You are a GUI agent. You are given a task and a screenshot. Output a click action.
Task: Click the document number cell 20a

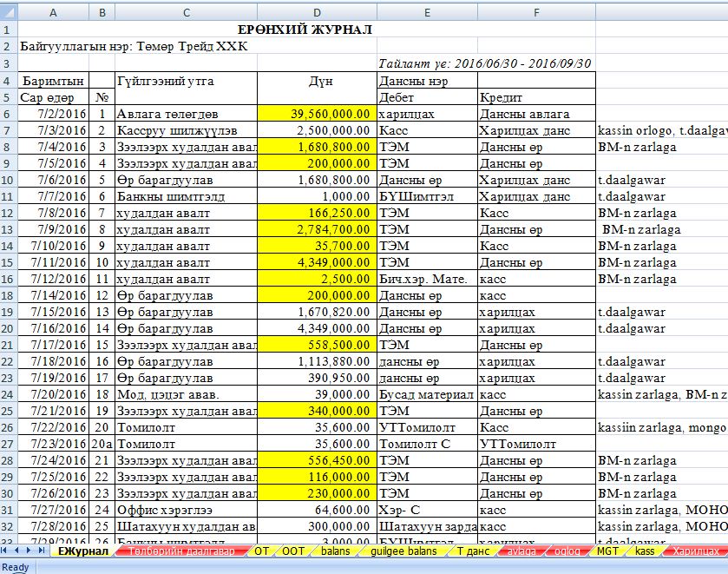click(102, 444)
